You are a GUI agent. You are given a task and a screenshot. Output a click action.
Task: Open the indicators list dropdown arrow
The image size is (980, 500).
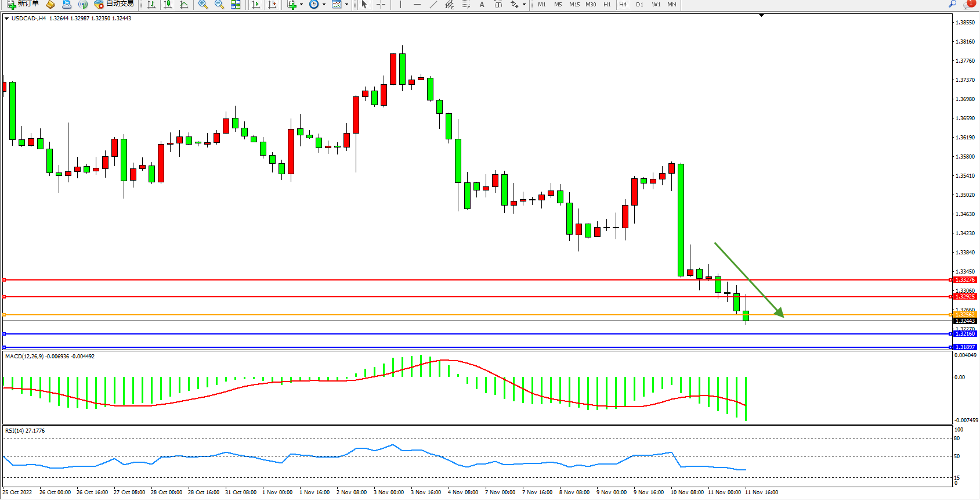301,5
